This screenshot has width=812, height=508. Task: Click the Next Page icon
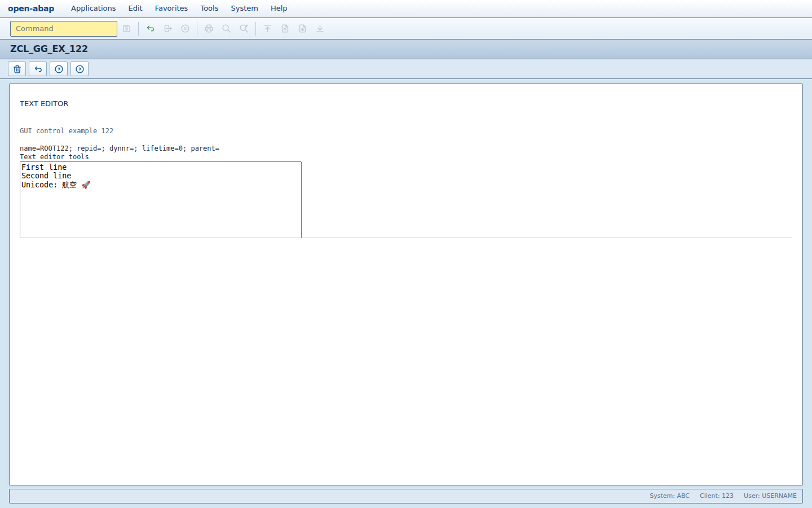click(303, 29)
